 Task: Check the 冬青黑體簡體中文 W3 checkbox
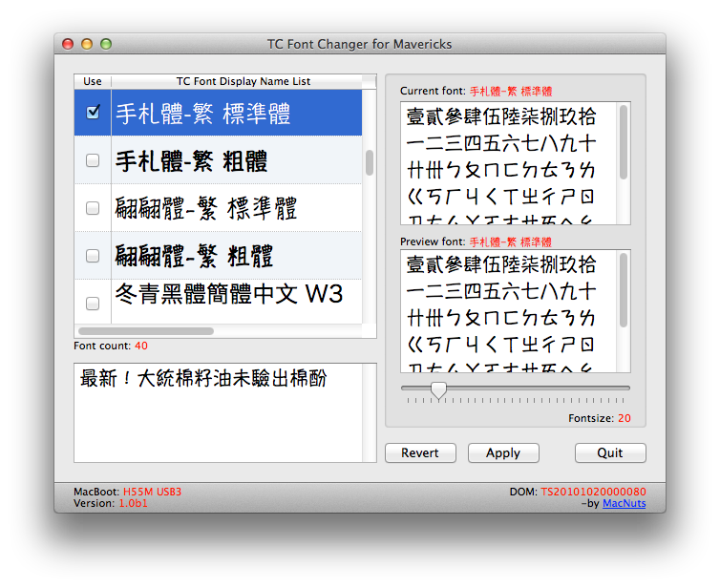point(93,304)
